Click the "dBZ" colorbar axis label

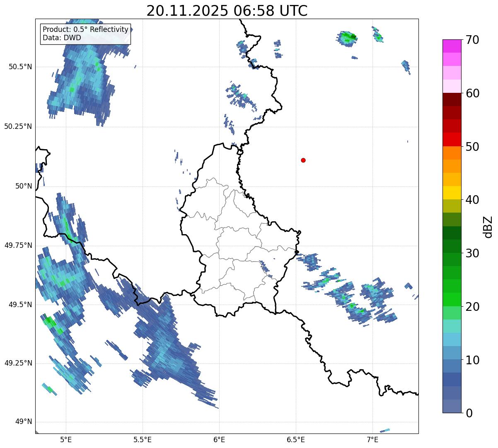(488, 226)
